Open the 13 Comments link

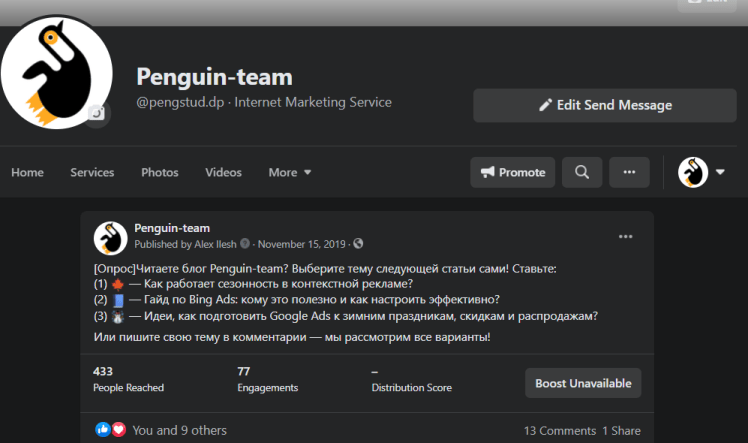tap(560, 431)
